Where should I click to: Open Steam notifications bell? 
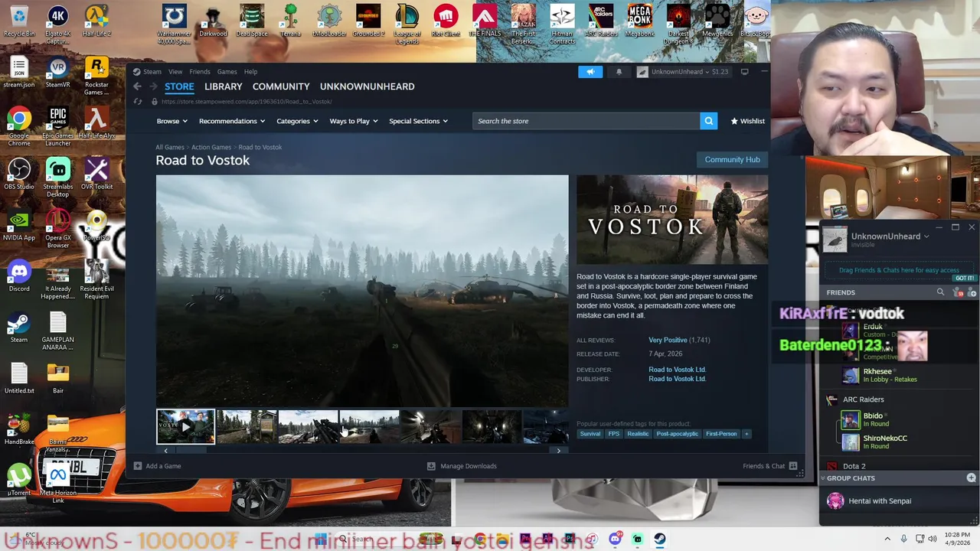(619, 72)
